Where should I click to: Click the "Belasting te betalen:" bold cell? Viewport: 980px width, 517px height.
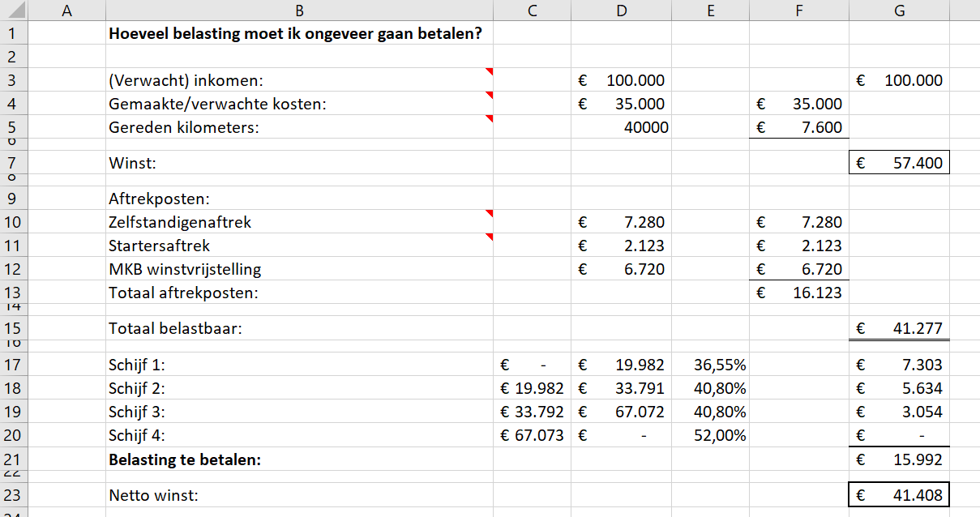(299, 459)
